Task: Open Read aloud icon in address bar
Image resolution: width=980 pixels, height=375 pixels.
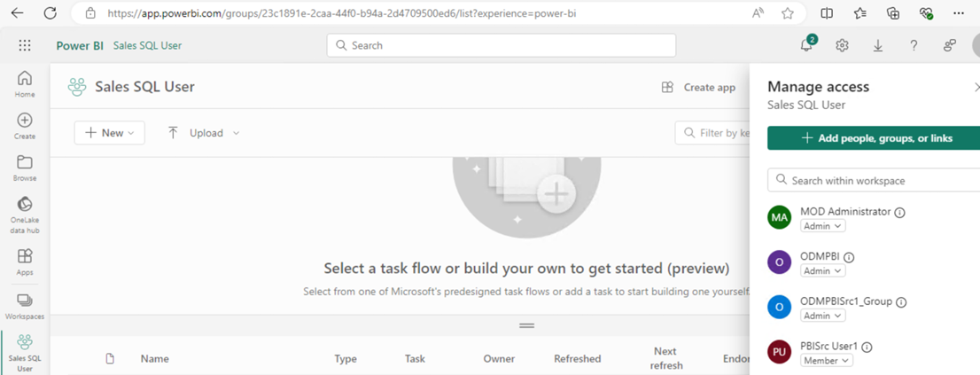Action: tap(758, 13)
